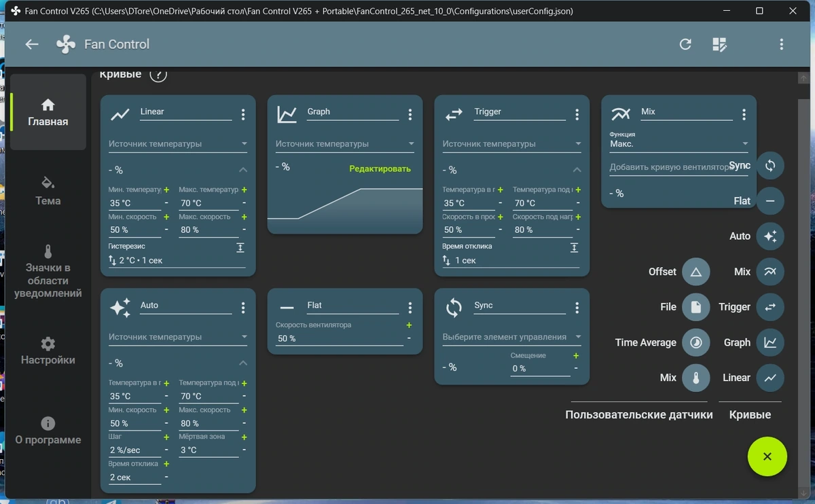This screenshot has height=504, width=815.
Task: Close the floating add menu
Action: (x=767, y=456)
